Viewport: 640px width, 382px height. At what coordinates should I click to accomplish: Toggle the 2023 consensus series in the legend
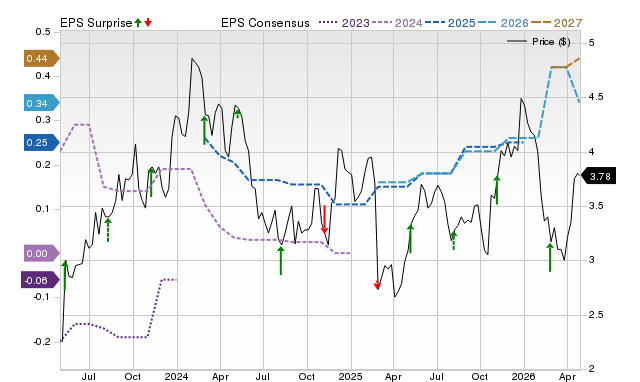point(344,23)
